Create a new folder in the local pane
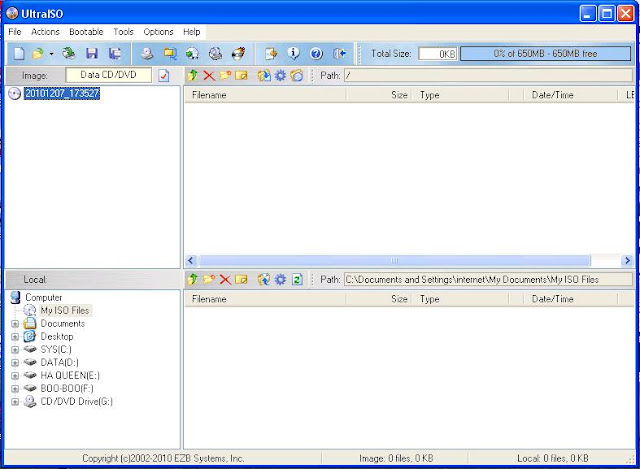 click(209, 279)
